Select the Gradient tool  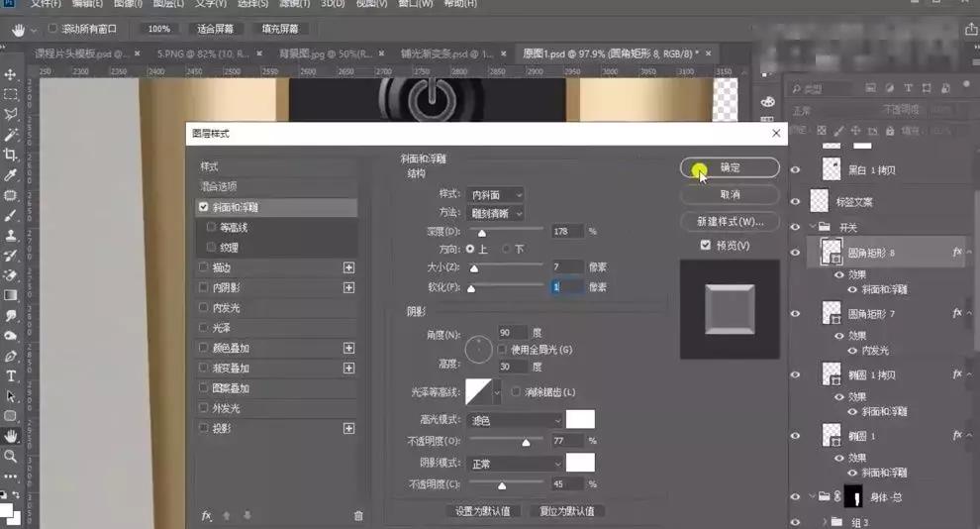(x=11, y=295)
